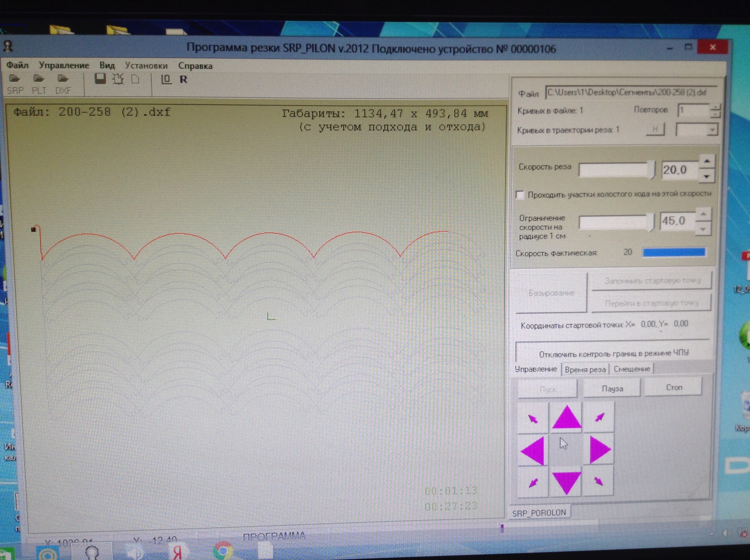This screenshot has width=750, height=560.
Task: Click the Стоп button
Action: click(x=674, y=387)
